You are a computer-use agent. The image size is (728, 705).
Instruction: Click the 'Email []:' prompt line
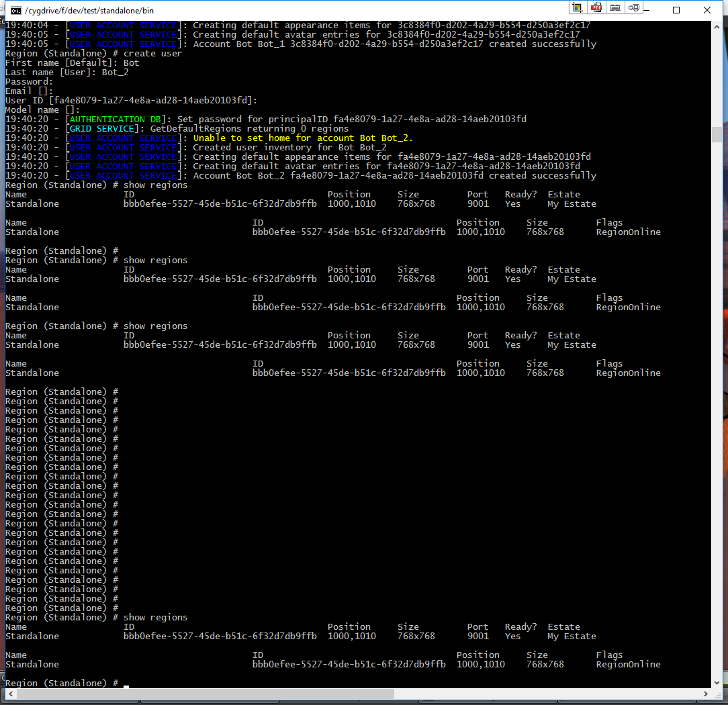[29, 91]
